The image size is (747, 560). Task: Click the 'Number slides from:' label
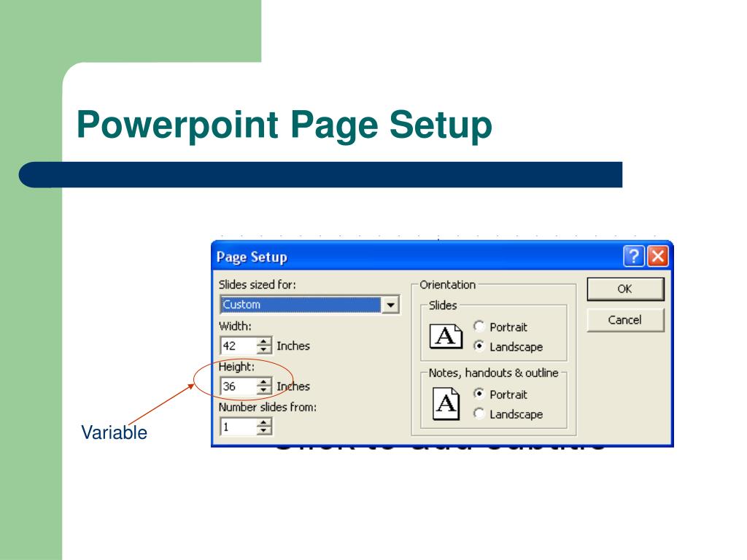tap(267, 407)
